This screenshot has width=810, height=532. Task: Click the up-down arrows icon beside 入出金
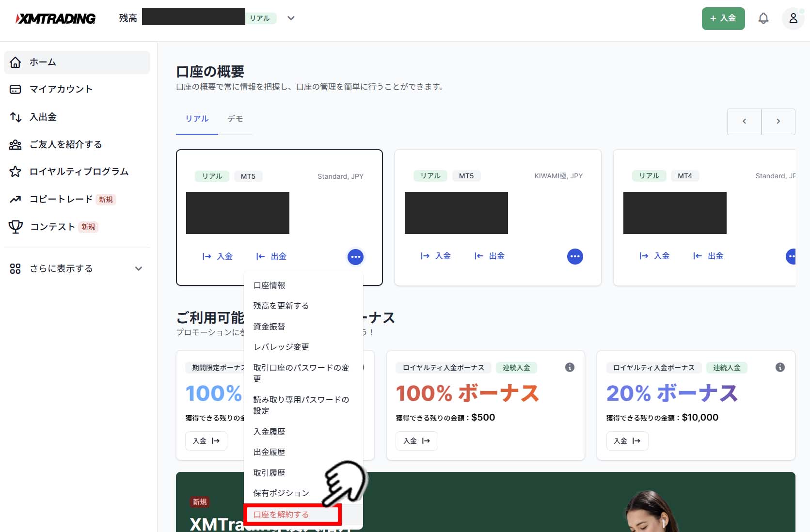[16, 117]
